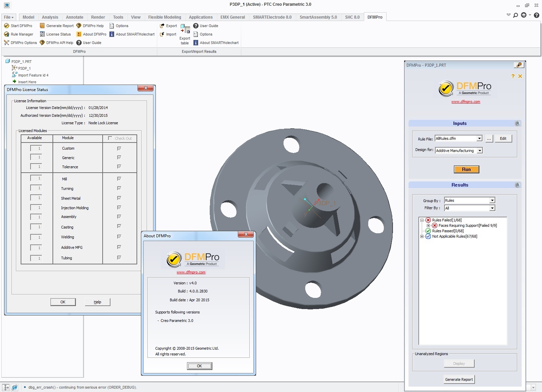Open the Group By dropdown
Viewport: 542px width, 392px height.
pyautogui.click(x=492, y=200)
